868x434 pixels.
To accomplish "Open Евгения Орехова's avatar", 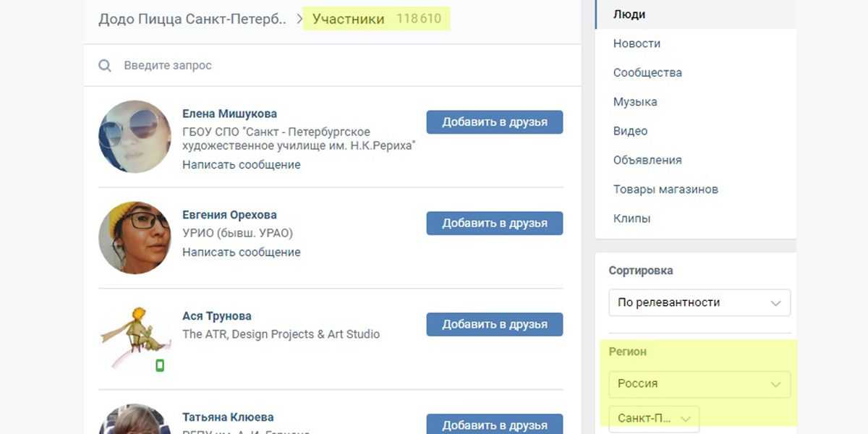I will tap(135, 238).
